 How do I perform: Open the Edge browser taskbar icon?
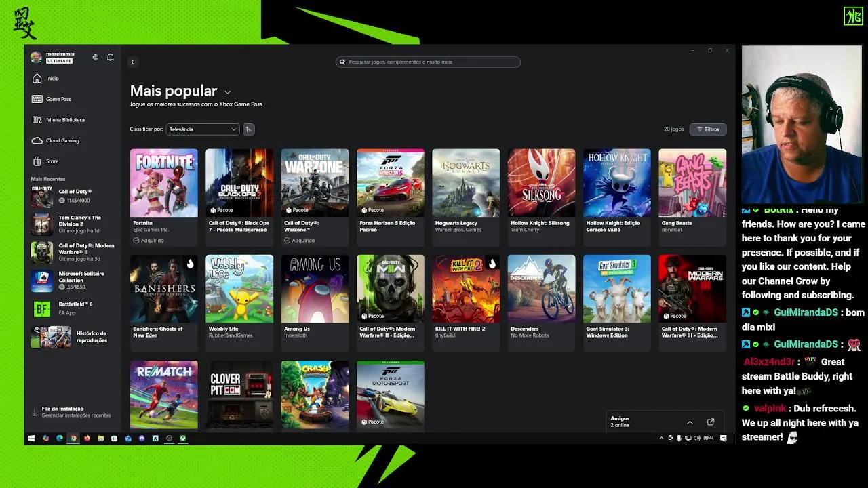(60, 439)
